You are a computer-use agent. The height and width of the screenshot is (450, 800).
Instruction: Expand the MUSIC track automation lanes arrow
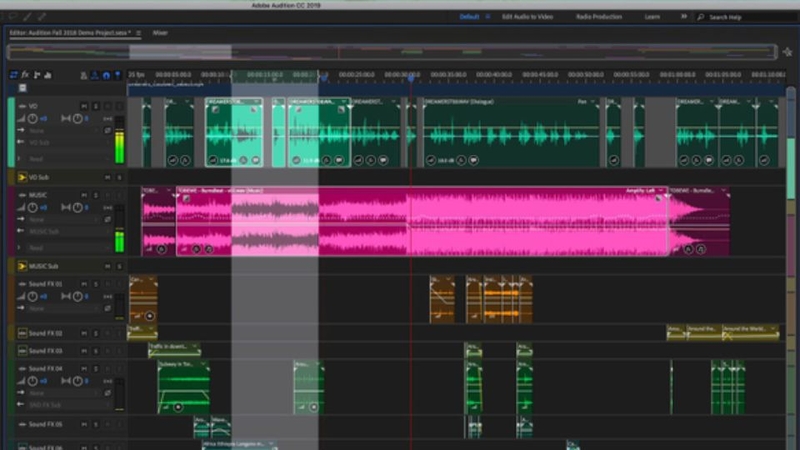pyautogui.click(x=19, y=247)
